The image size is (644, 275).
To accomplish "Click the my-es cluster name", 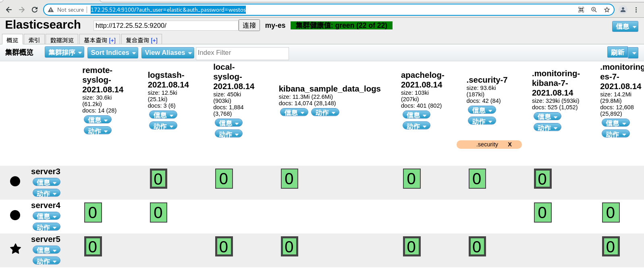I will pos(275,25).
